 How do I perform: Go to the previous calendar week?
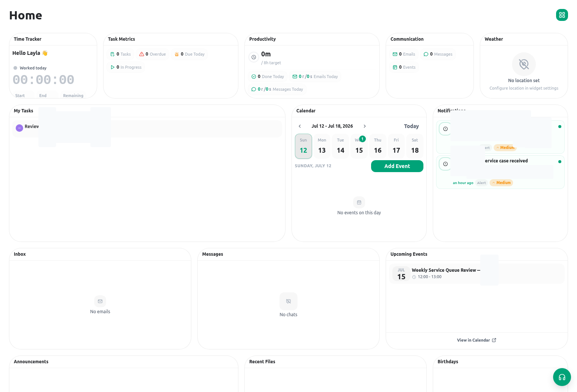tap(300, 126)
